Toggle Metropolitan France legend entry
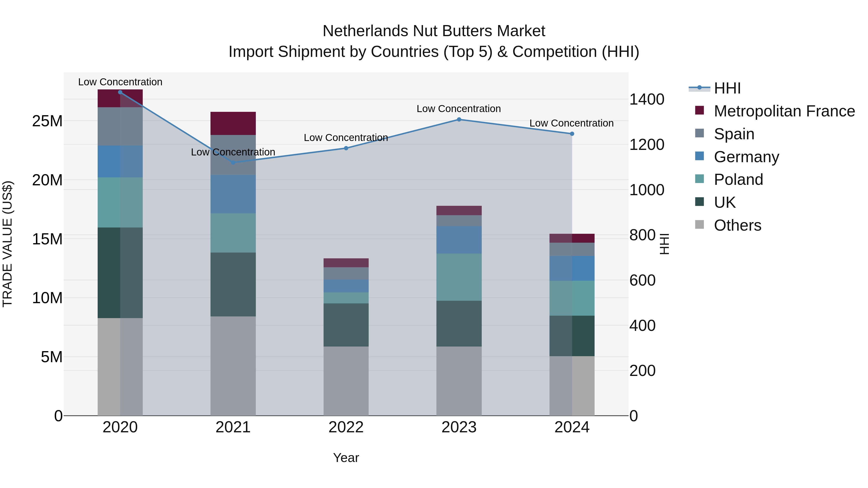 tap(775, 111)
